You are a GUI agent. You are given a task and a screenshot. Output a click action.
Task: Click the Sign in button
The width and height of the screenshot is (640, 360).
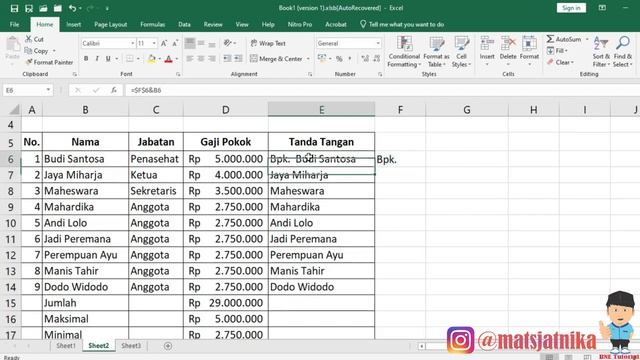pos(571,8)
